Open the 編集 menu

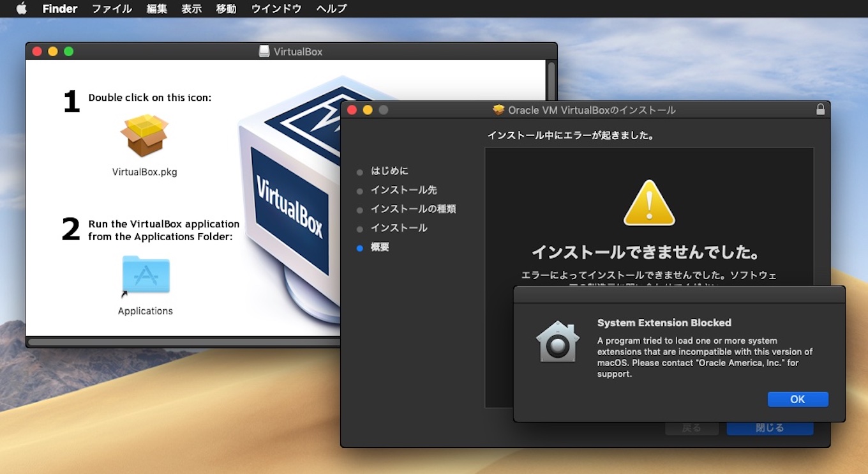pos(156,8)
